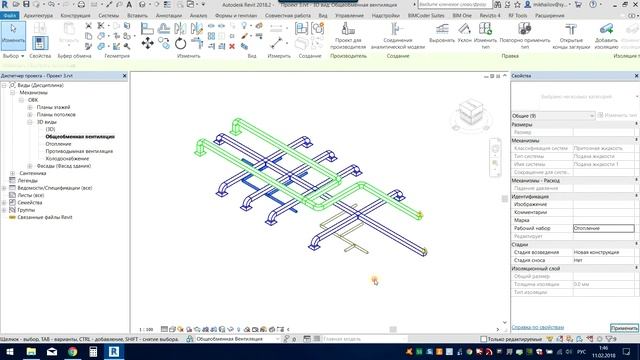Open the active workset dropdown Общеобменная Вентиляция
Viewport: 640px width, 360px height.
point(237,339)
